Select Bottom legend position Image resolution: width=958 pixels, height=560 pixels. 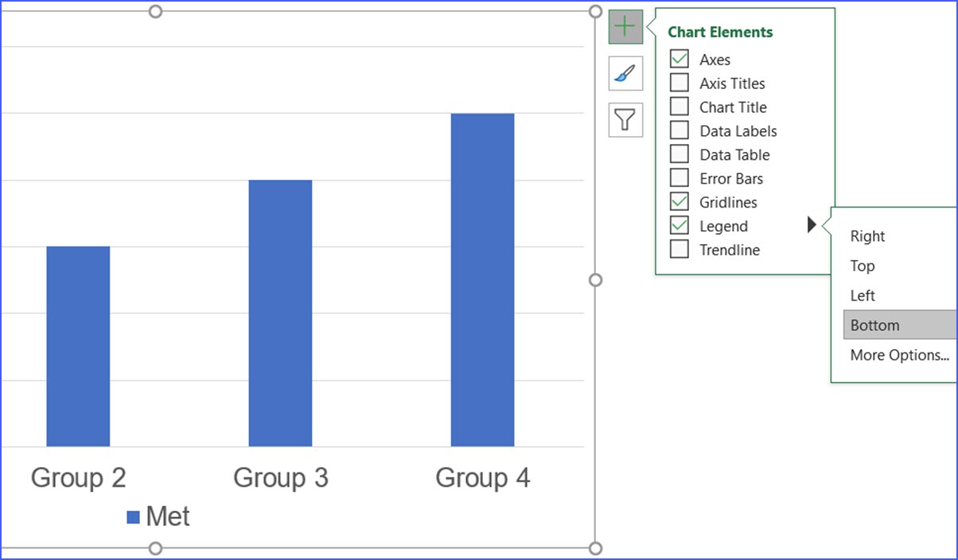(899, 325)
